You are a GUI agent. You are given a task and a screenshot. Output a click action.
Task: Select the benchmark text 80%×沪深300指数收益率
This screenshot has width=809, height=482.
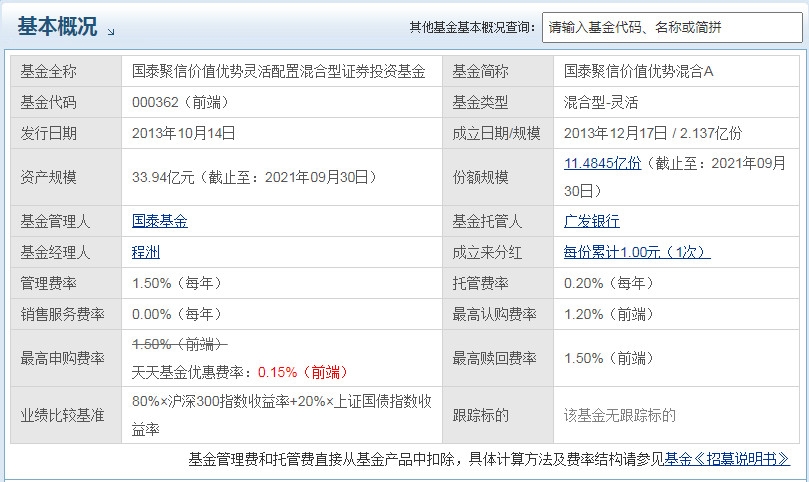tap(211, 401)
